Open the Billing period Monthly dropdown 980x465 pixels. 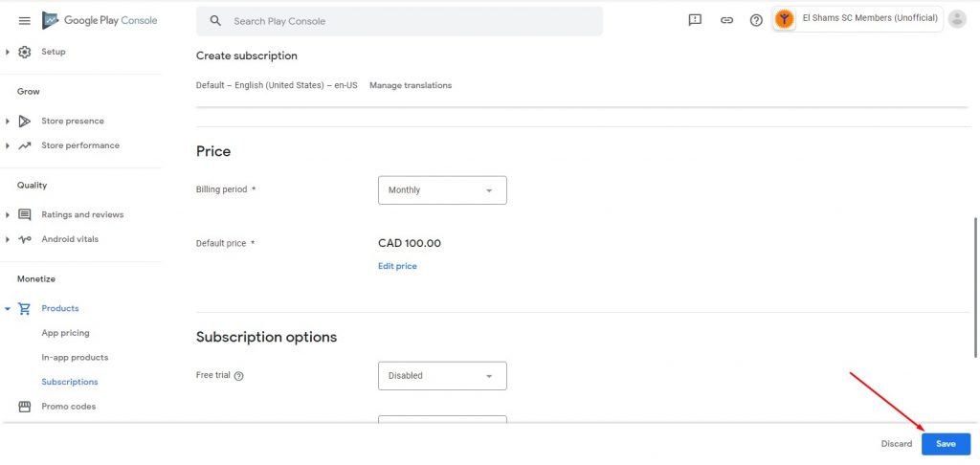tap(442, 190)
